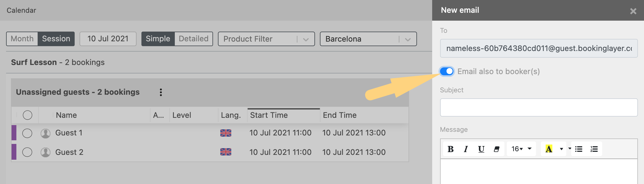The width and height of the screenshot is (644, 184).
Task: Expand the Barcelona location dropdown
Action: (x=368, y=39)
